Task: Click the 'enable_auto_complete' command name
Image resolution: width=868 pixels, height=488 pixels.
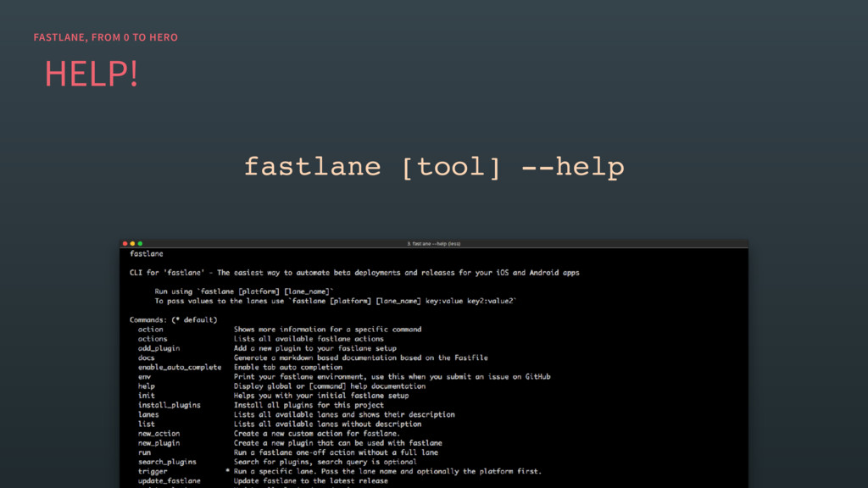Action: (180, 368)
